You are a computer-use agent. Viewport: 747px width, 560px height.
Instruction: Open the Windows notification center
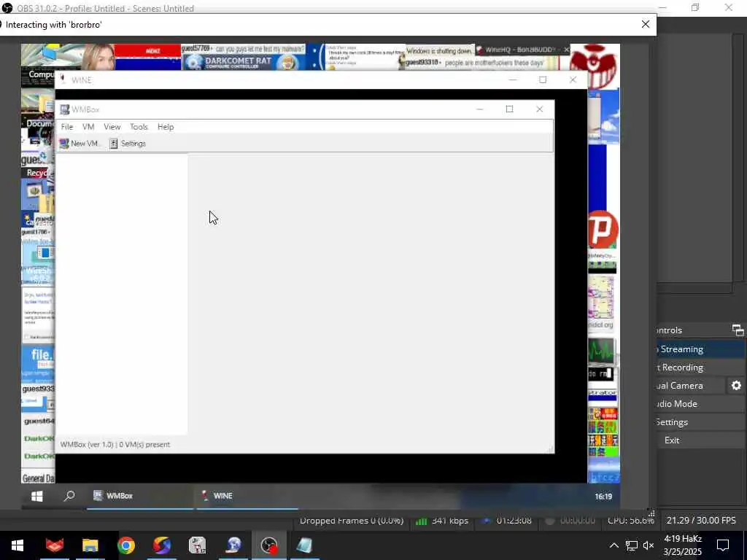click(x=723, y=545)
